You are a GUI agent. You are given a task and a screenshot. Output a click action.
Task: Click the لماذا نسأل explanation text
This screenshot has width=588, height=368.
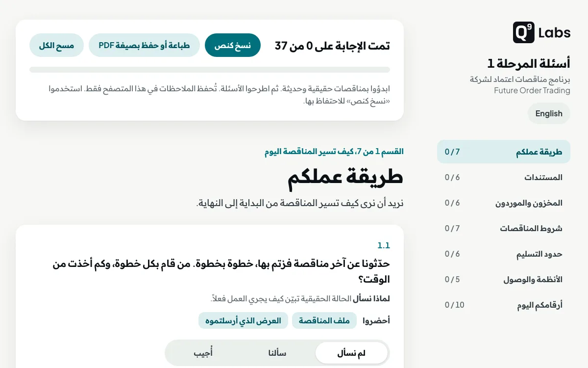click(300, 298)
